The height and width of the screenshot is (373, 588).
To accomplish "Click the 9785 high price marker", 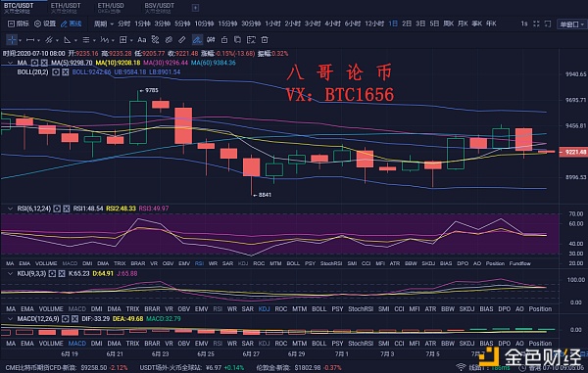I will tap(149, 90).
